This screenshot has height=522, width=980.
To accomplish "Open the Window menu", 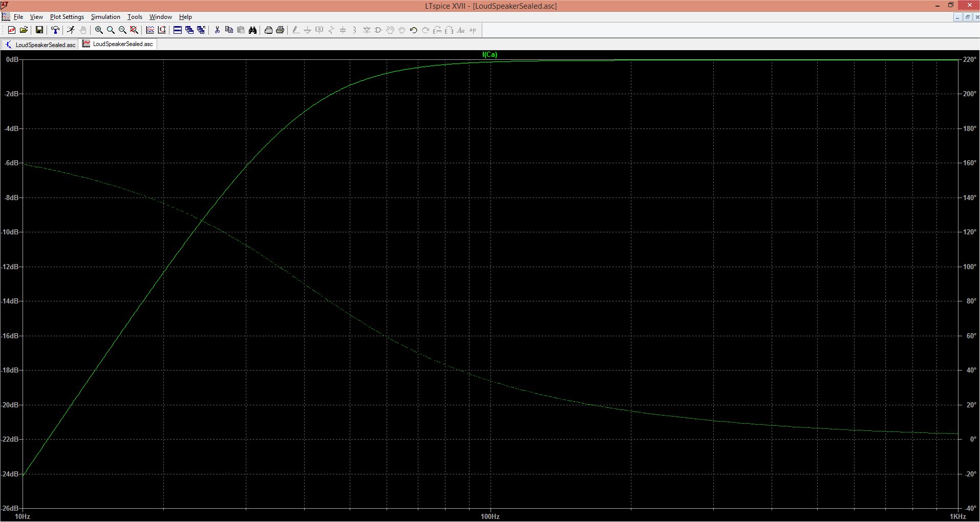I will point(160,17).
